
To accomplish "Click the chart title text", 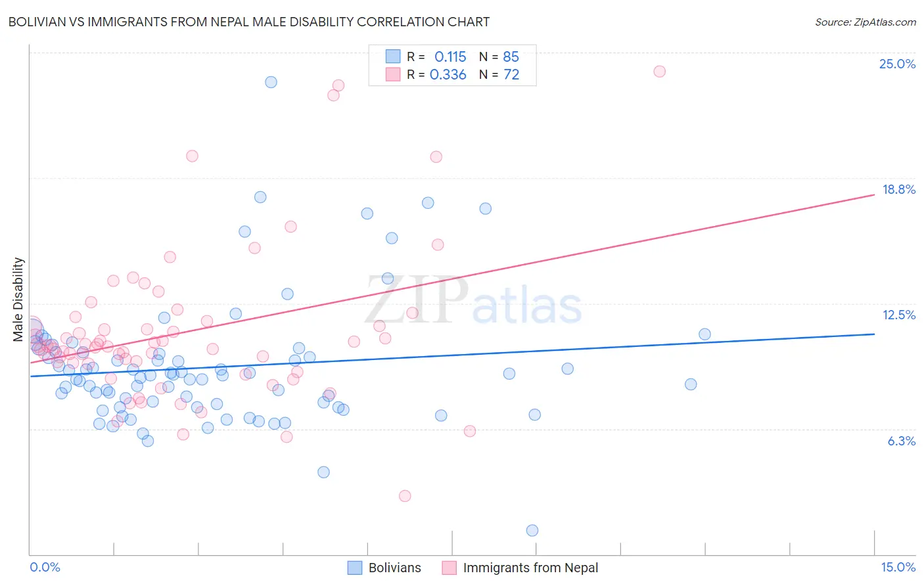I will coord(249,22).
